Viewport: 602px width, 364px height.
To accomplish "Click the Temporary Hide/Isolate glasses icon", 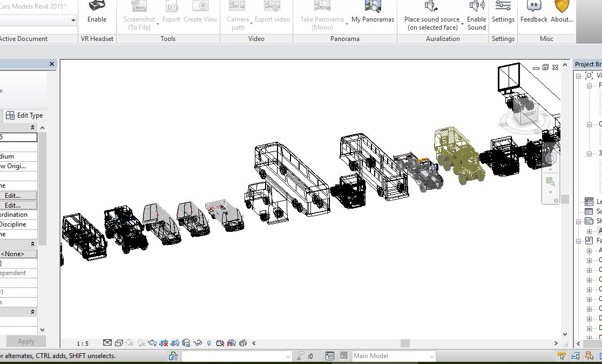I will click(198, 343).
